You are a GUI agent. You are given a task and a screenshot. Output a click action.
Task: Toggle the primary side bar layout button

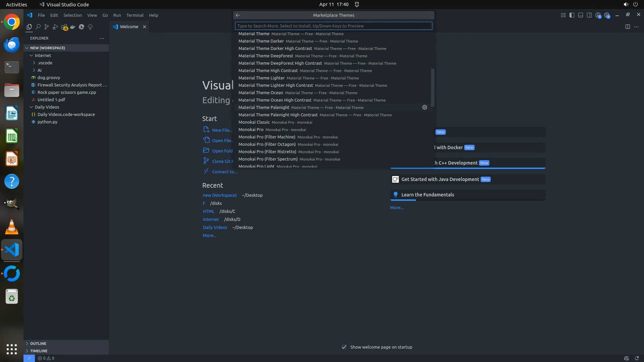[572, 15]
